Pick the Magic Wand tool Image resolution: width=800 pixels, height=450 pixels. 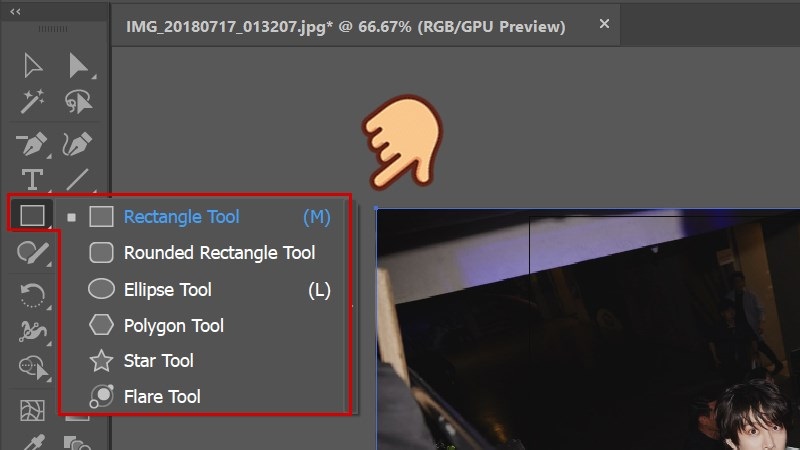tap(33, 100)
